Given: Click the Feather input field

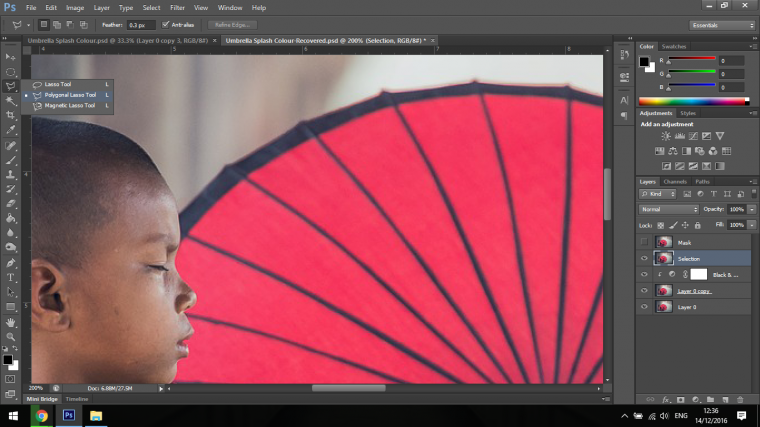Looking at the screenshot, I should [x=141, y=25].
